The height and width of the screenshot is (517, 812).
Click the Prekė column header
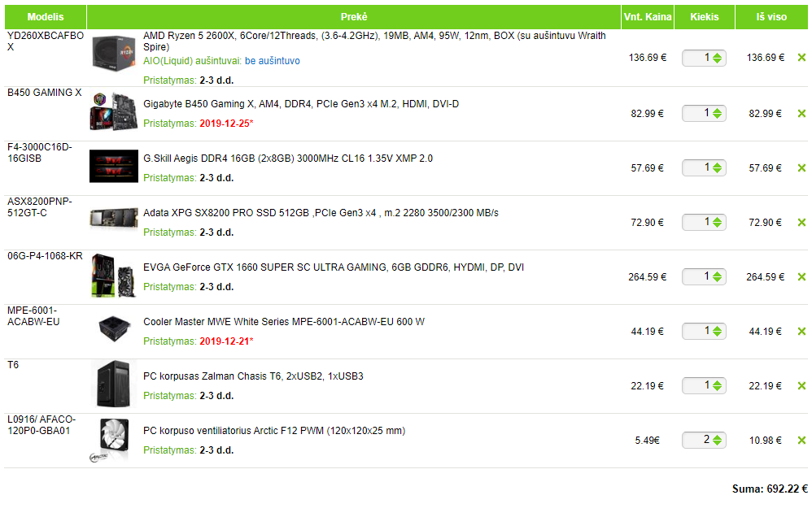pyautogui.click(x=354, y=17)
